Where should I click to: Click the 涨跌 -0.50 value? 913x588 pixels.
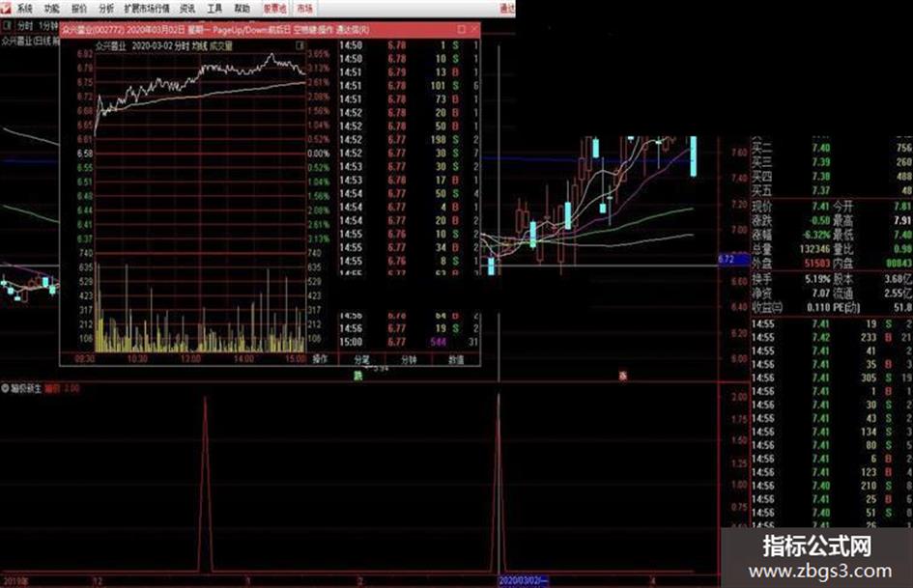tap(820, 221)
